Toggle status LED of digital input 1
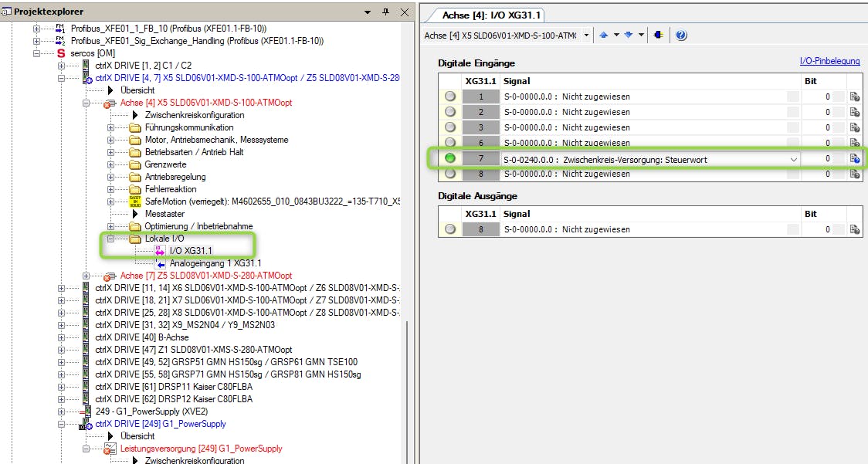This screenshot has width=868, height=464. click(x=449, y=97)
